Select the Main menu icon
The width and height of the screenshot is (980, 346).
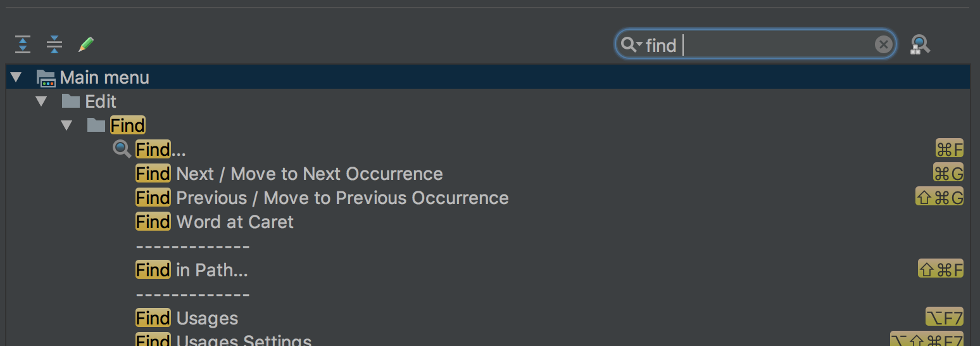(x=46, y=78)
